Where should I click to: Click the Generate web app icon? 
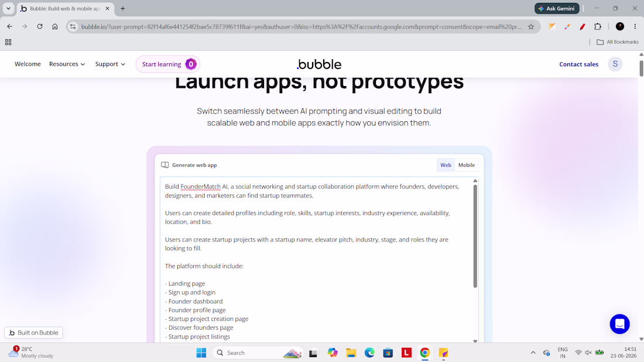165,165
